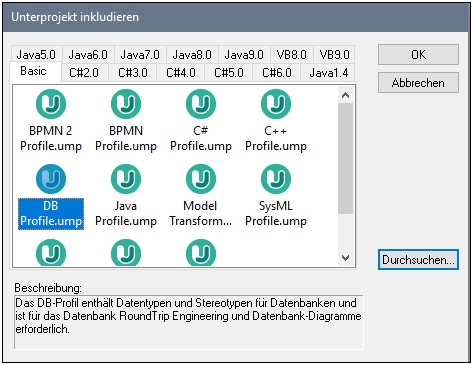473x365 pixels.
Task: Click the C++ Profile.ump file name label
Action: (276, 138)
